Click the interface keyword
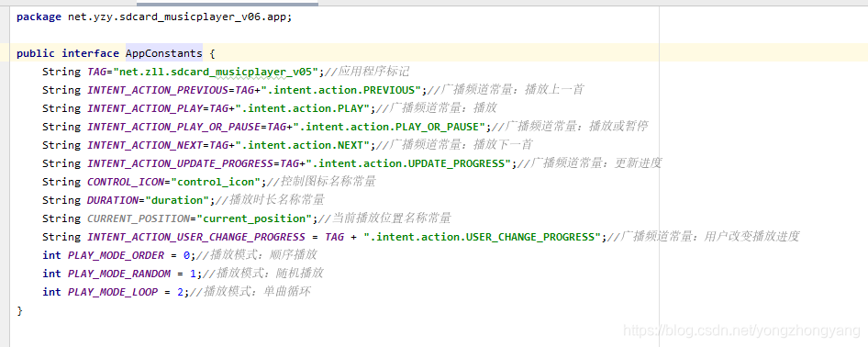Viewport: 868px width, 347px height. pyautogui.click(x=90, y=53)
